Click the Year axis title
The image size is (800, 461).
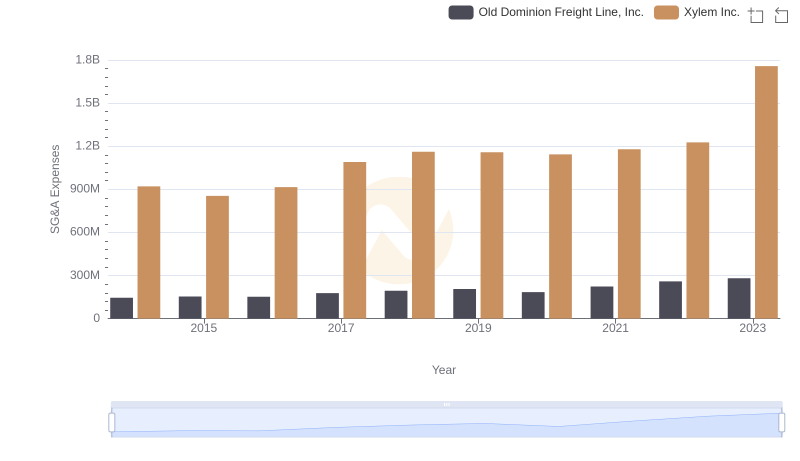444,370
